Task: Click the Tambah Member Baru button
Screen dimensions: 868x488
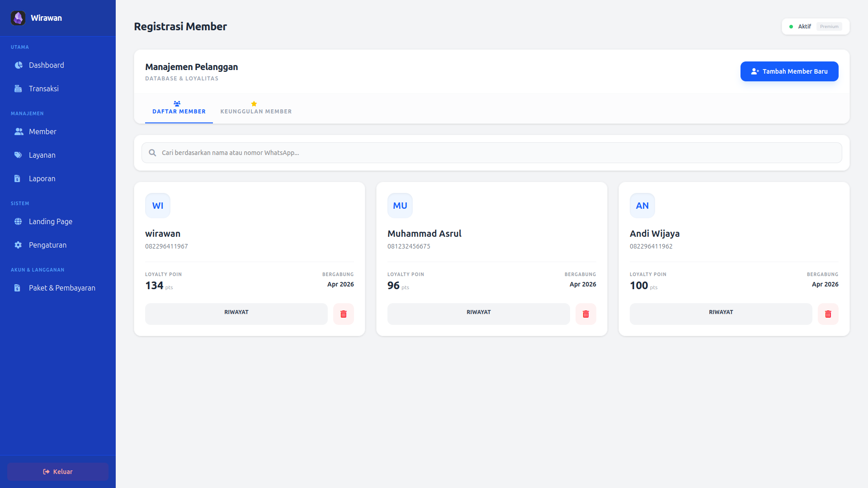Action: (789, 71)
